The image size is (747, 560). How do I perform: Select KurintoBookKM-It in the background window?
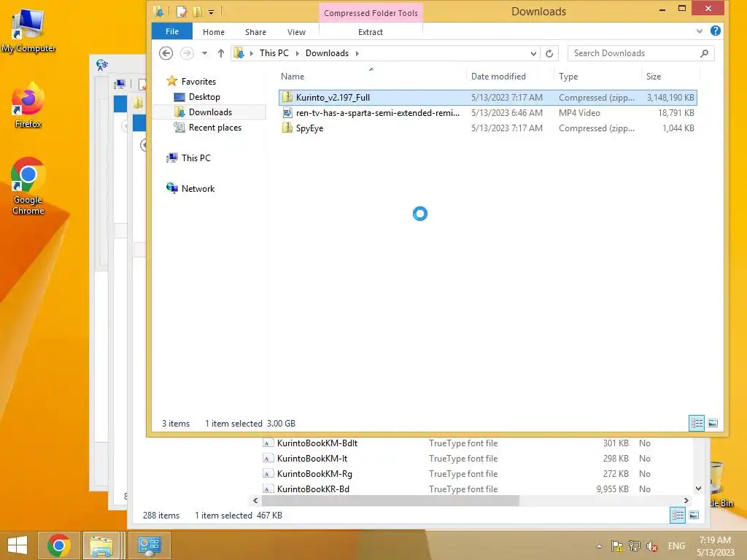pos(312,458)
